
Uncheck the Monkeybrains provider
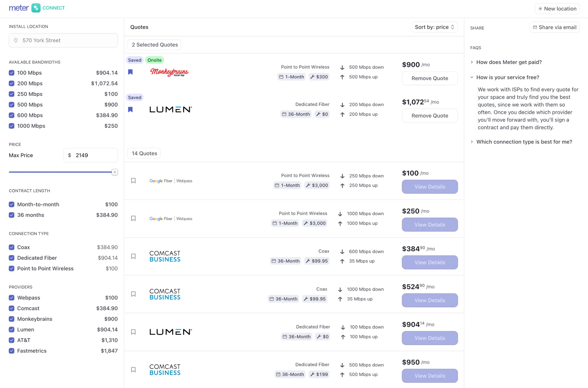(11, 319)
